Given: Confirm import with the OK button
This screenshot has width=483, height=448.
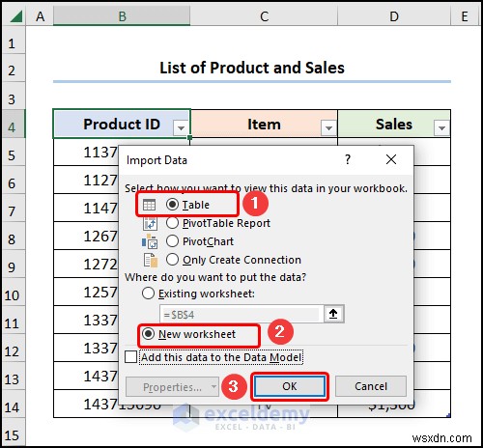Looking at the screenshot, I should click(290, 386).
